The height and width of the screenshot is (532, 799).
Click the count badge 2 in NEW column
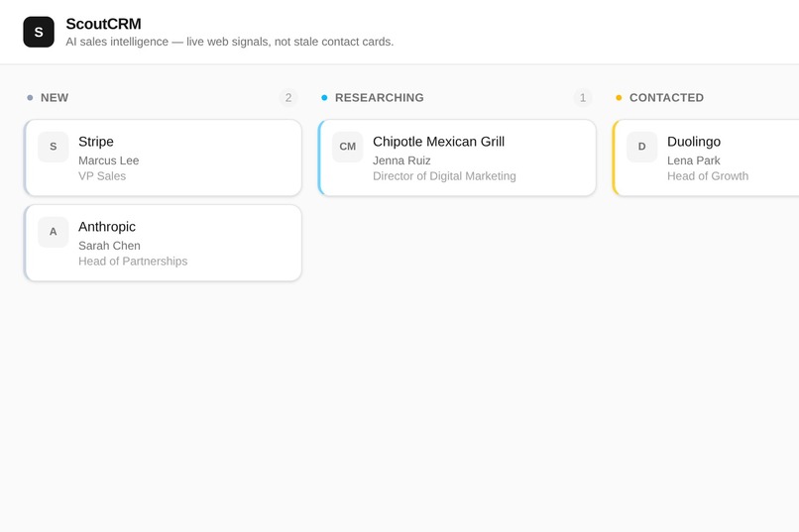288,98
